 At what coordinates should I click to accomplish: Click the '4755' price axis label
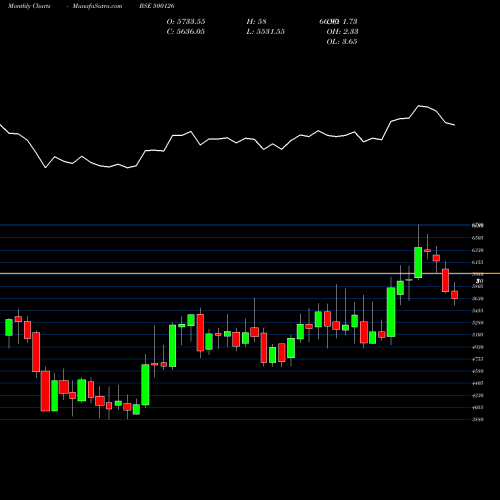click(x=478, y=359)
